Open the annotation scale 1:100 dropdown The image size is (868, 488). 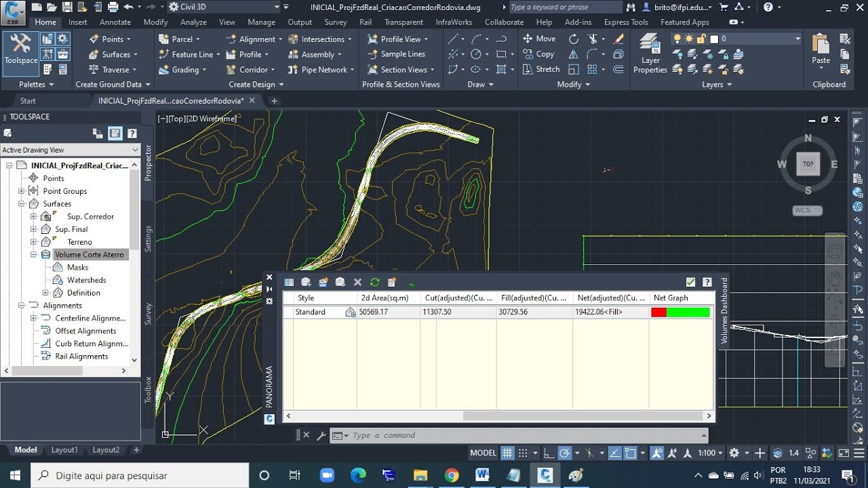(x=710, y=453)
